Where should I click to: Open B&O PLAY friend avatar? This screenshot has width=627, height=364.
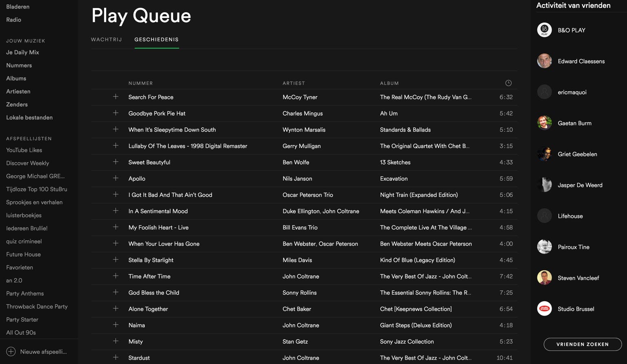(x=544, y=30)
